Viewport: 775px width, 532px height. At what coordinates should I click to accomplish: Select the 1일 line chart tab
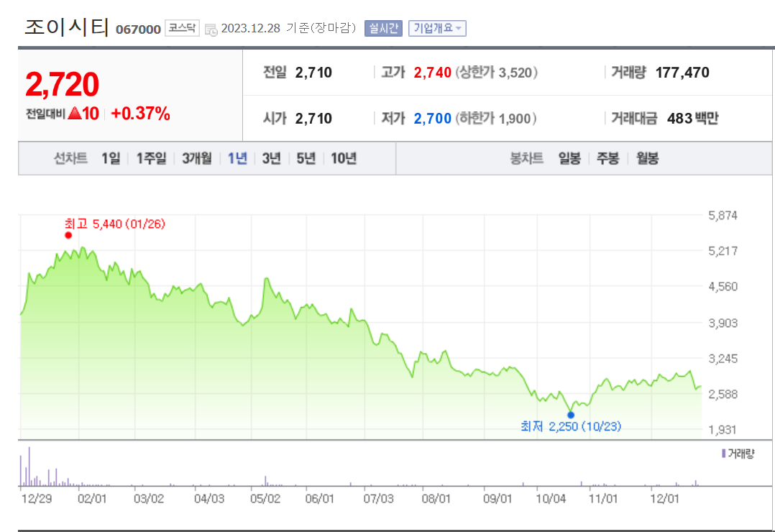pyautogui.click(x=111, y=158)
